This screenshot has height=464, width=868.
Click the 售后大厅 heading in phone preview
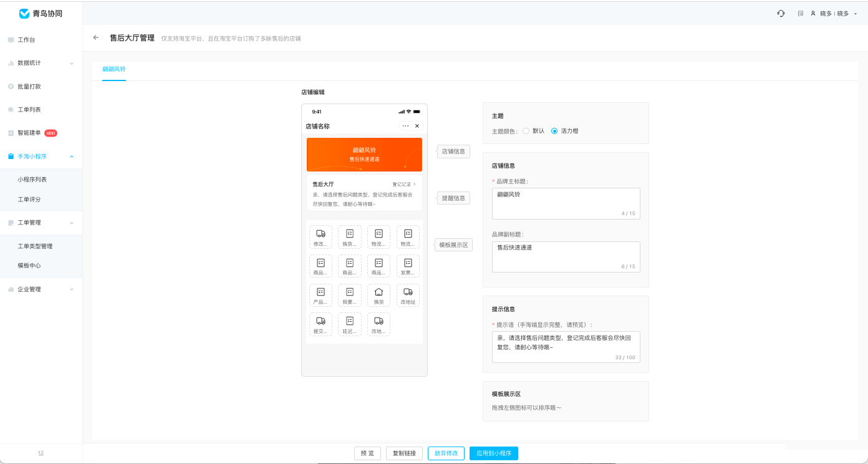click(323, 184)
